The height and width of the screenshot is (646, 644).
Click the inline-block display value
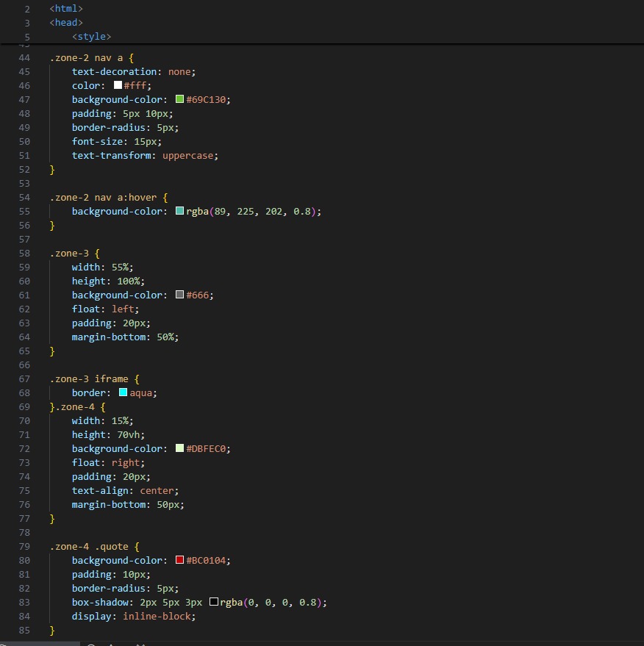(x=157, y=617)
